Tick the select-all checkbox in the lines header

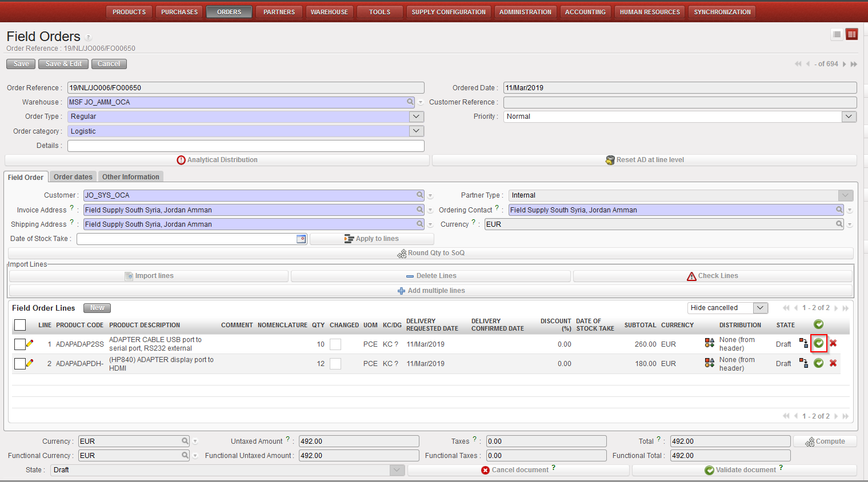pyautogui.click(x=20, y=325)
